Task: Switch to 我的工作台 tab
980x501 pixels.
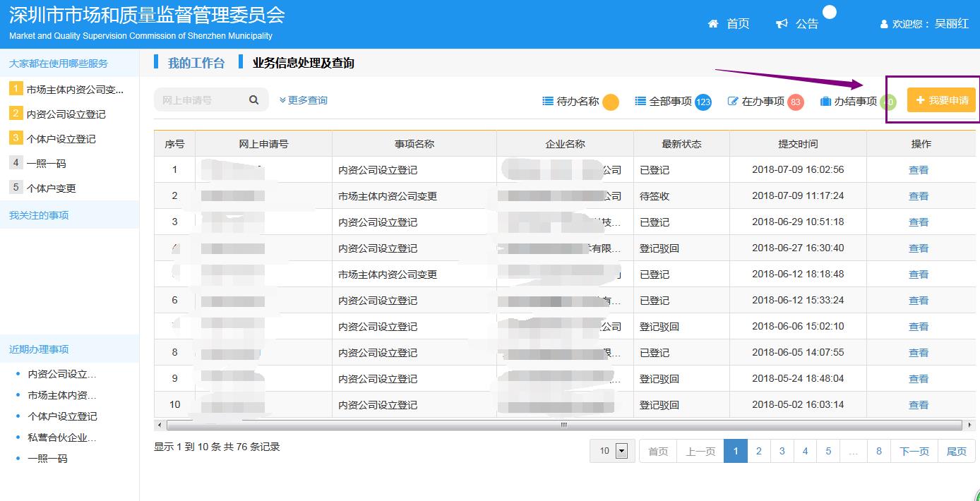Action: click(x=196, y=63)
